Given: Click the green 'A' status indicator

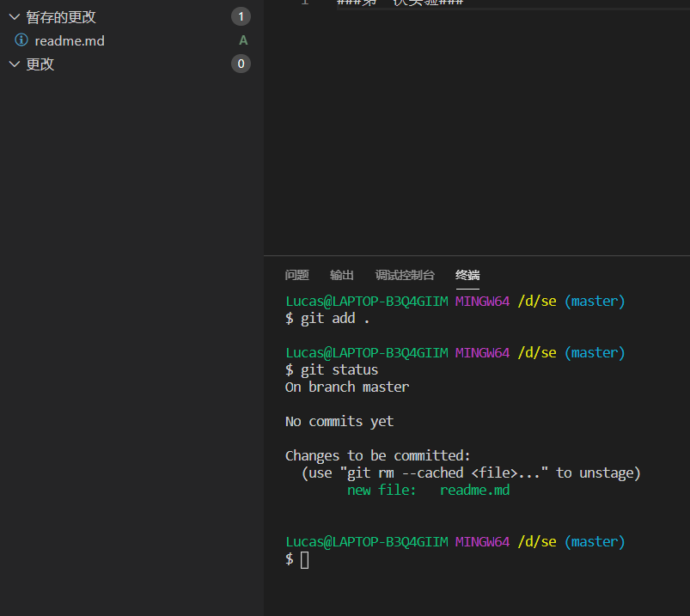Looking at the screenshot, I should click(x=243, y=40).
